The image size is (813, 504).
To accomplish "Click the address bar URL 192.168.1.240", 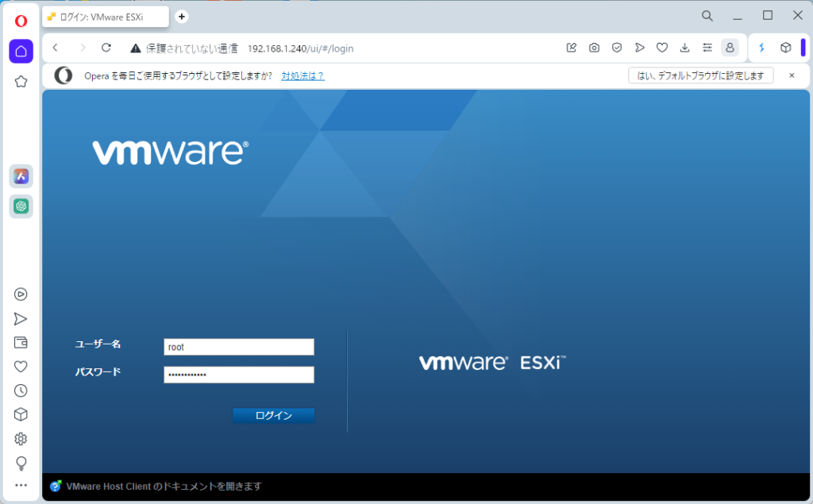I will click(300, 48).
